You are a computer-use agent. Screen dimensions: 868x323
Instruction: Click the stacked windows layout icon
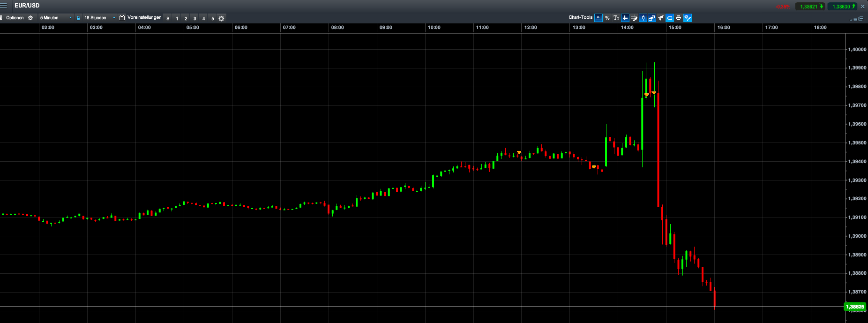(x=861, y=19)
